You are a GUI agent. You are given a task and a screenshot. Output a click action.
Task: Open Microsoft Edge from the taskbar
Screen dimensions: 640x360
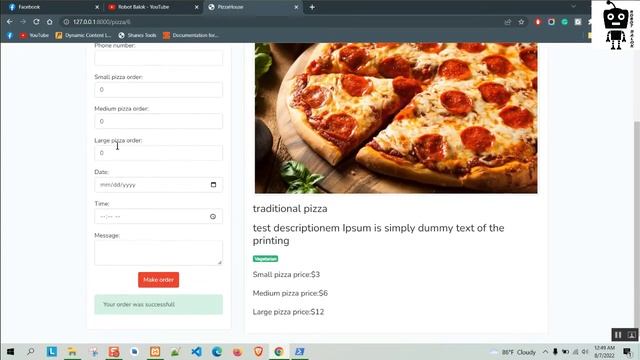(x=217, y=351)
